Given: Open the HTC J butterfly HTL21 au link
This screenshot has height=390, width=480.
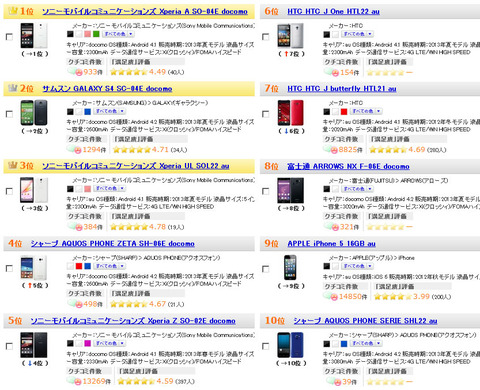Looking at the screenshot, I should click(342, 89).
